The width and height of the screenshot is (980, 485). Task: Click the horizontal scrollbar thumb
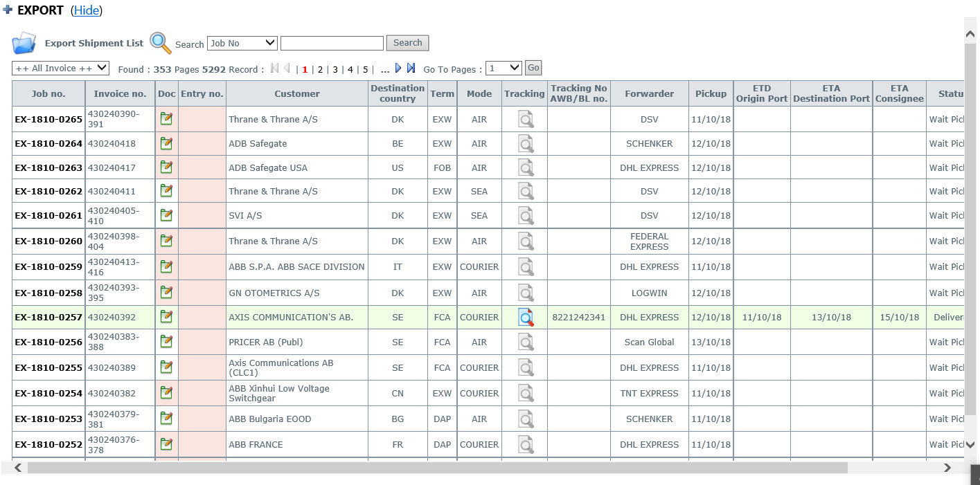438,468
